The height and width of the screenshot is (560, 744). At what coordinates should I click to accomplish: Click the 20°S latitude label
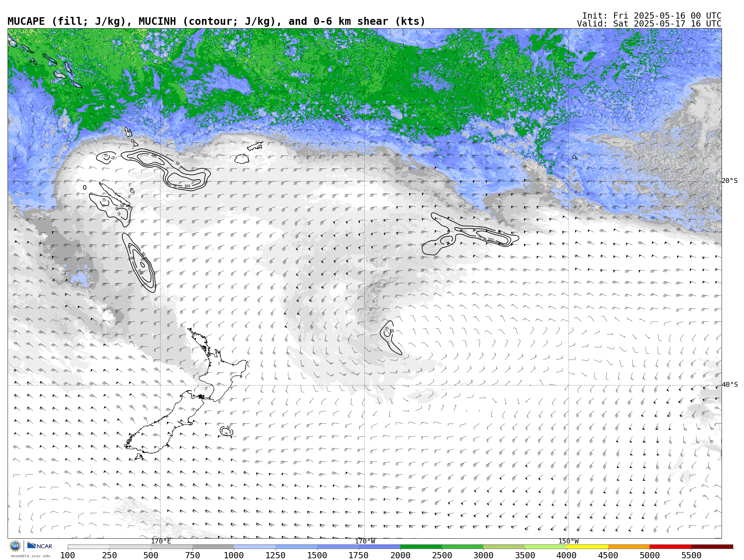pos(730,181)
